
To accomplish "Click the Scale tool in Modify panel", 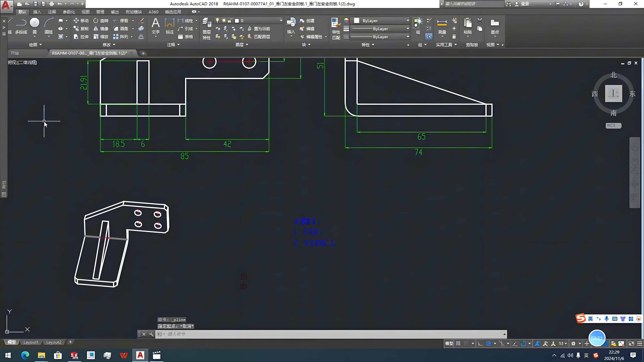I will (101, 37).
